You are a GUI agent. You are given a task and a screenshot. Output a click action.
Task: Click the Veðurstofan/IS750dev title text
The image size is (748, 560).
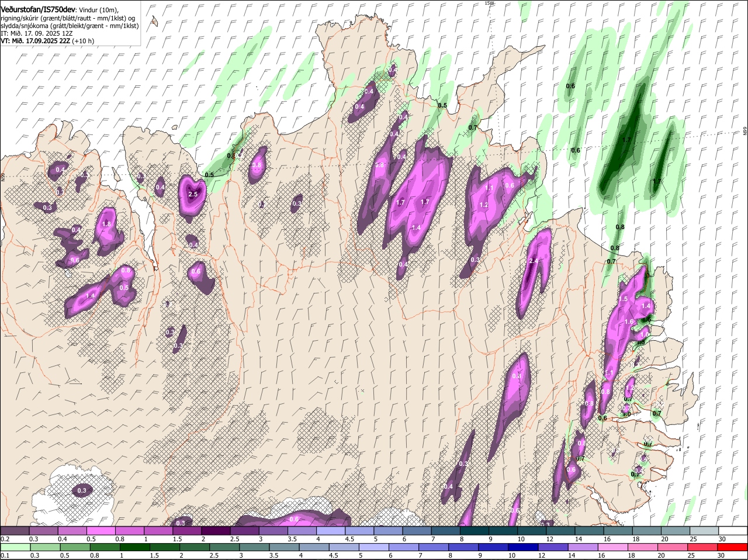[x=38, y=9]
